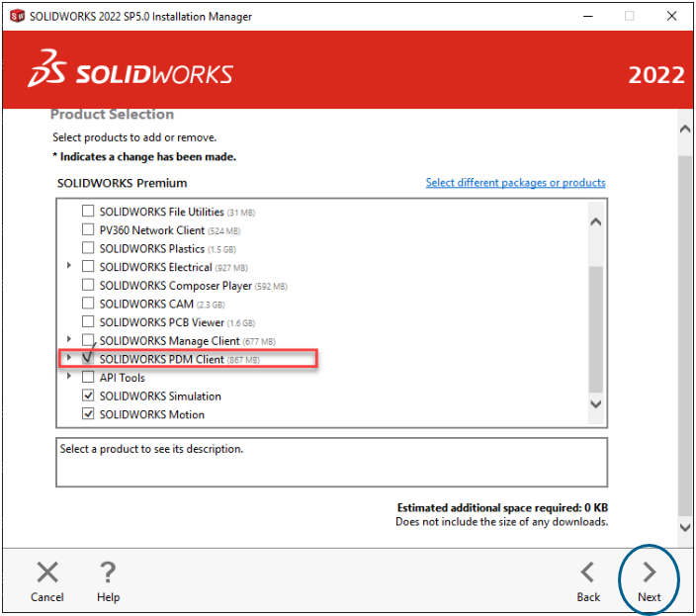Click page scrollbar up arrow
Viewport: 696px width, 616px height.
point(685,130)
